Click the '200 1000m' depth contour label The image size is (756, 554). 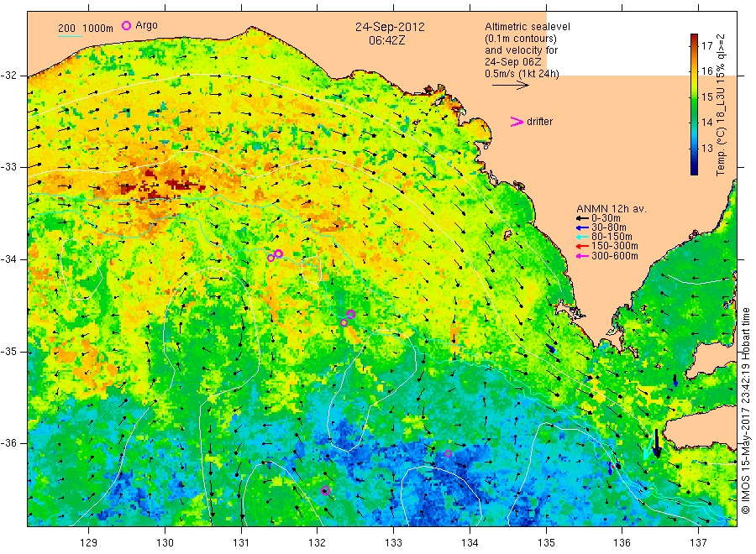coord(86,29)
